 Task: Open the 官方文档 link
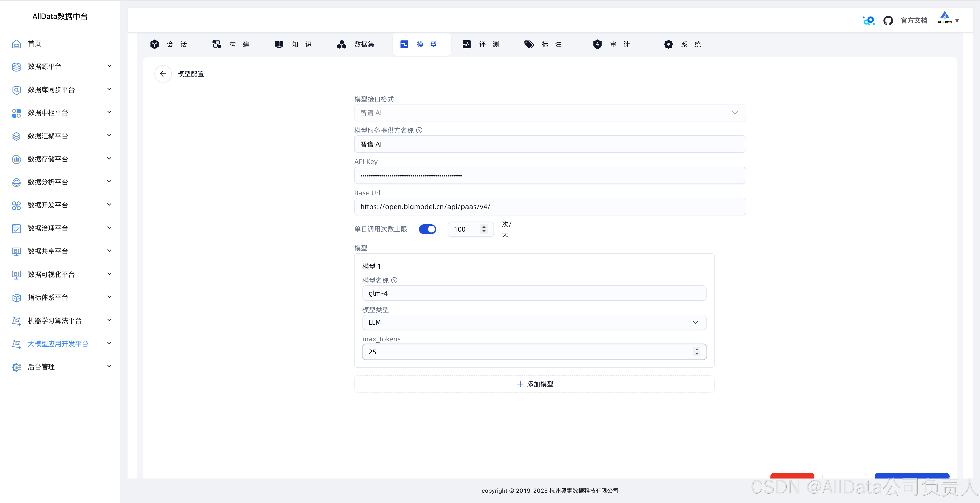click(914, 21)
